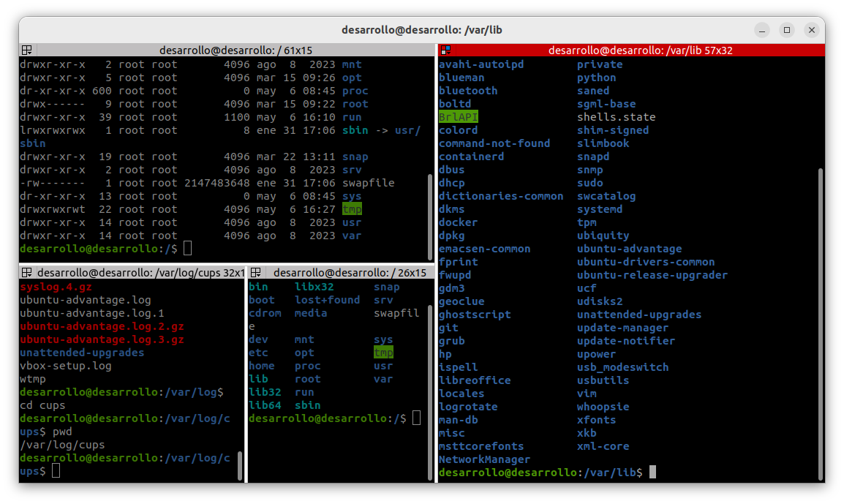This screenshot has width=844, height=504.
Task: Close the Terminator window
Action: pos(811,30)
